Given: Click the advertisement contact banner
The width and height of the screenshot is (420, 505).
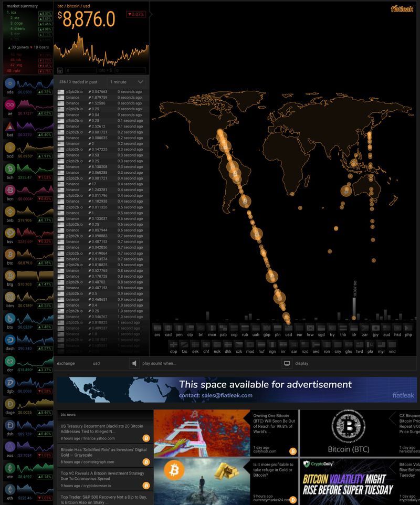Looking at the screenshot, I should pyautogui.click(x=237, y=390).
